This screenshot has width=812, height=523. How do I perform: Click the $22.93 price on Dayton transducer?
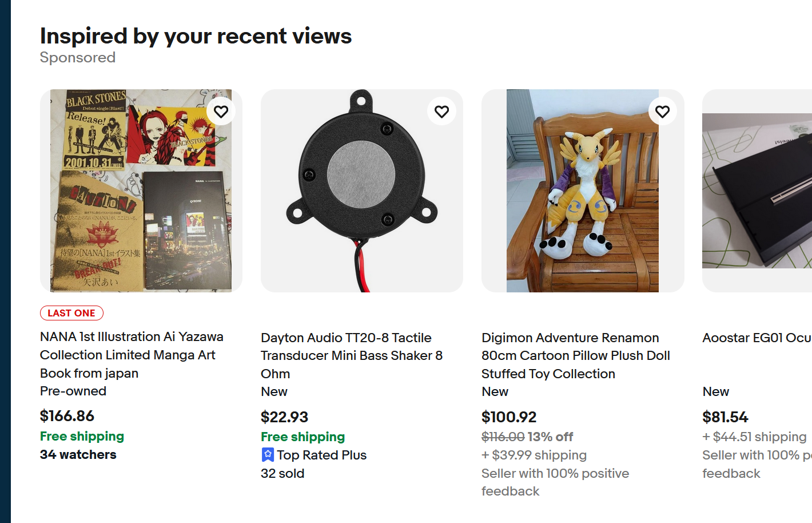(284, 417)
